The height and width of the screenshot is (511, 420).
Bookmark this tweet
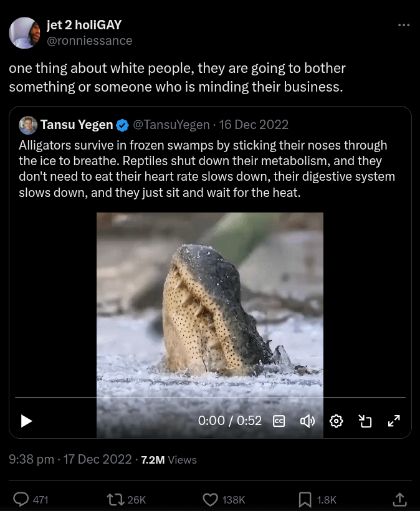(x=305, y=499)
